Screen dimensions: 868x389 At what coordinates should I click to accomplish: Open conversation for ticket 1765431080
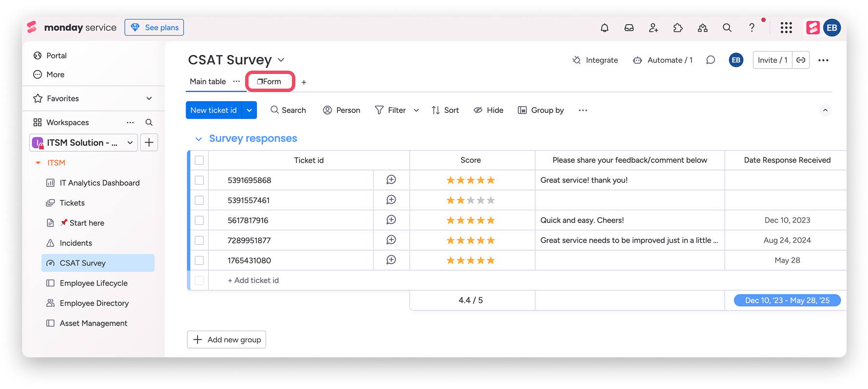pyautogui.click(x=391, y=259)
